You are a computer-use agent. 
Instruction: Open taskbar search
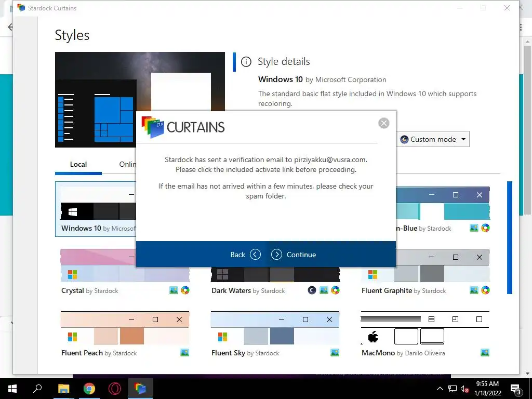coord(37,389)
